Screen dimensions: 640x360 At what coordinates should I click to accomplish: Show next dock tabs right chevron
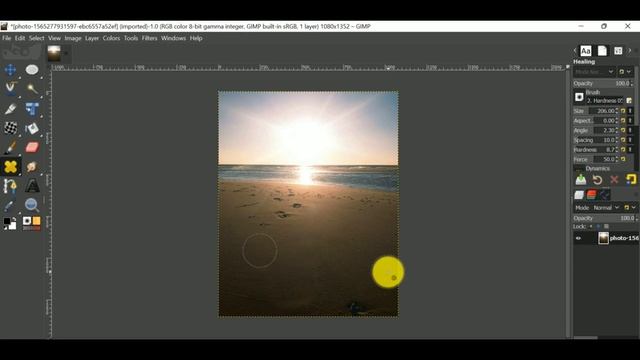point(630,51)
